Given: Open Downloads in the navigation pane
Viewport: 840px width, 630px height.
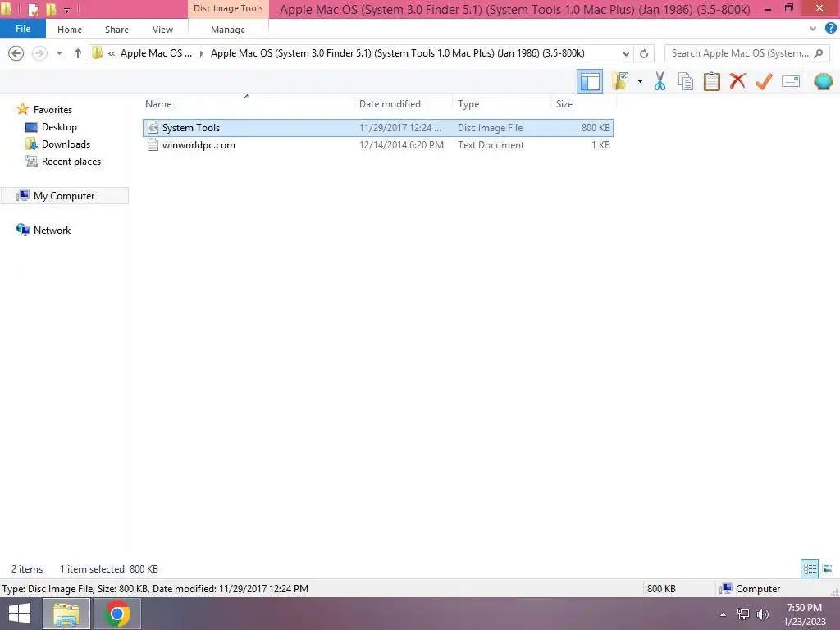Looking at the screenshot, I should pyautogui.click(x=66, y=144).
